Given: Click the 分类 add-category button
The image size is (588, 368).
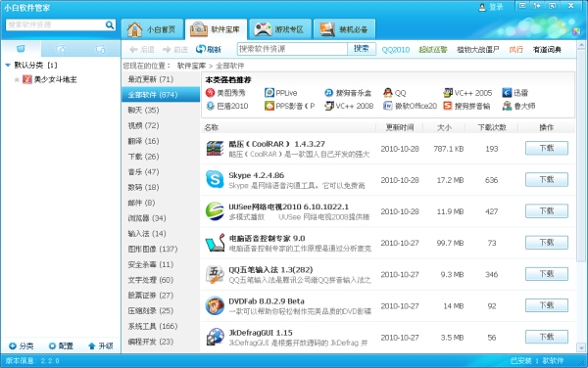Looking at the screenshot, I should point(22,345).
